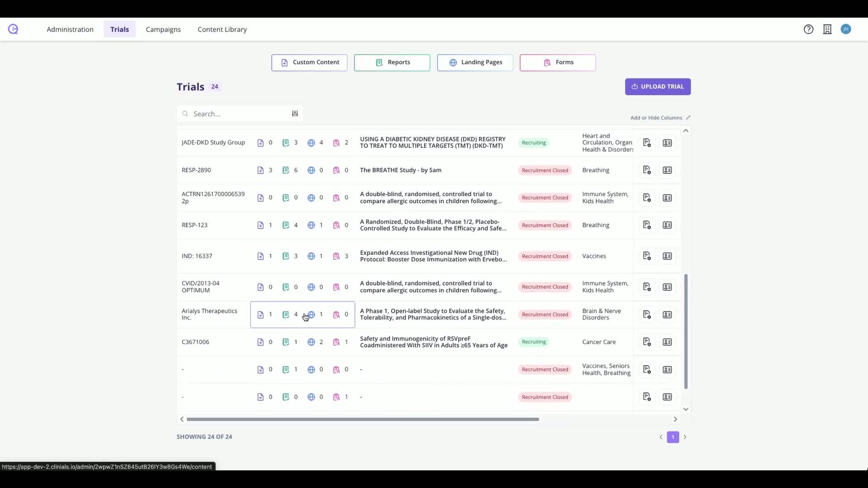This screenshot has width=868, height=488.
Task: Open landing pages globe icon for C3671006
Action: pos(311,342)
